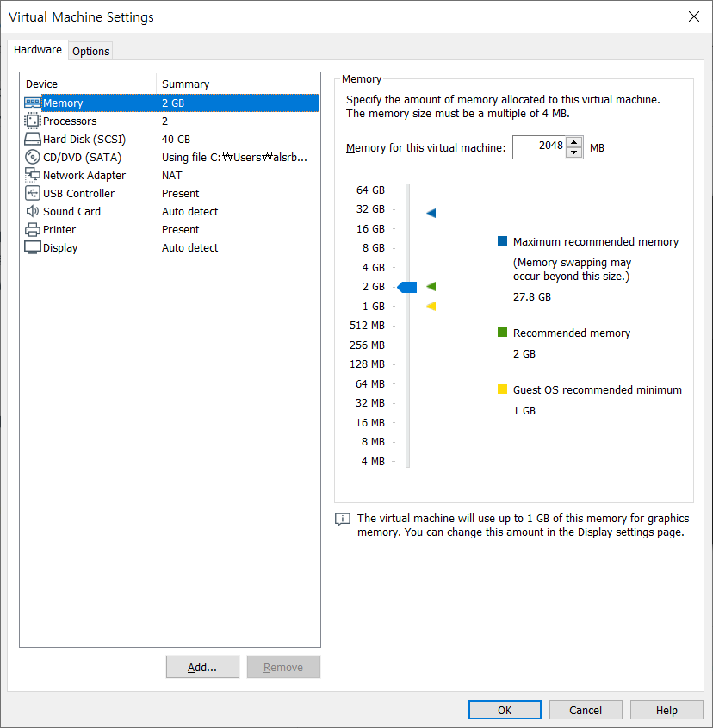Click the Add... button

202,667
